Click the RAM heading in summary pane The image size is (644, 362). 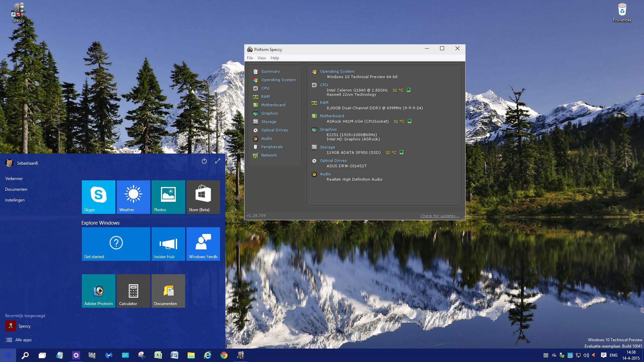click(324, 103)
